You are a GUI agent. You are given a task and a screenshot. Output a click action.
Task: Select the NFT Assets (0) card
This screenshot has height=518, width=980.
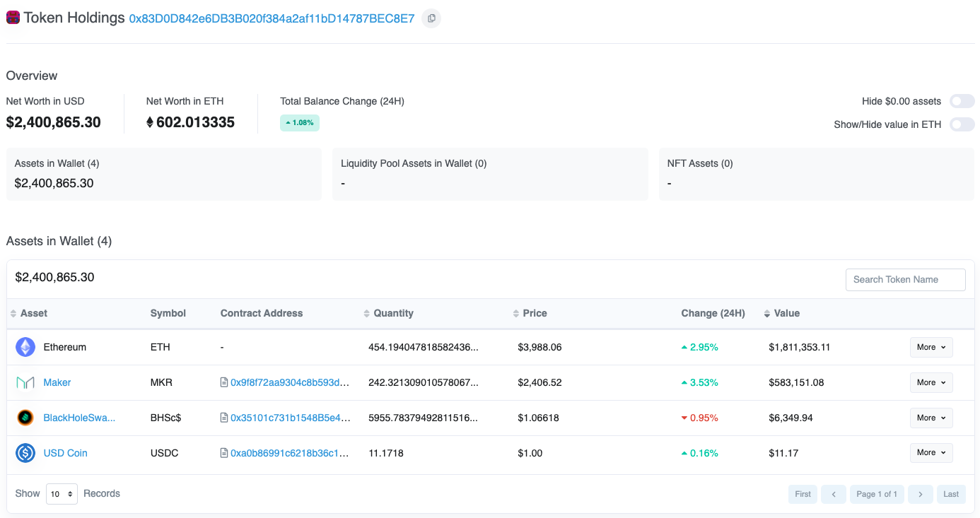[817, 174]
